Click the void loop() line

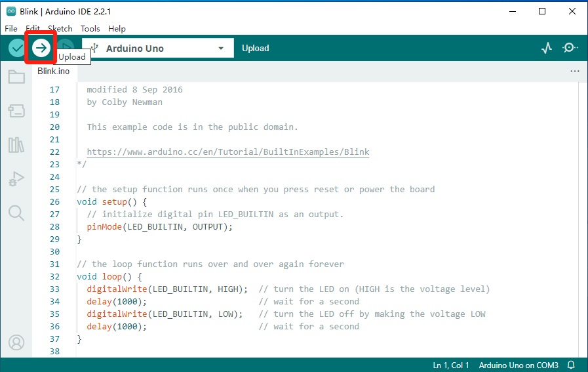click(109, 277)
